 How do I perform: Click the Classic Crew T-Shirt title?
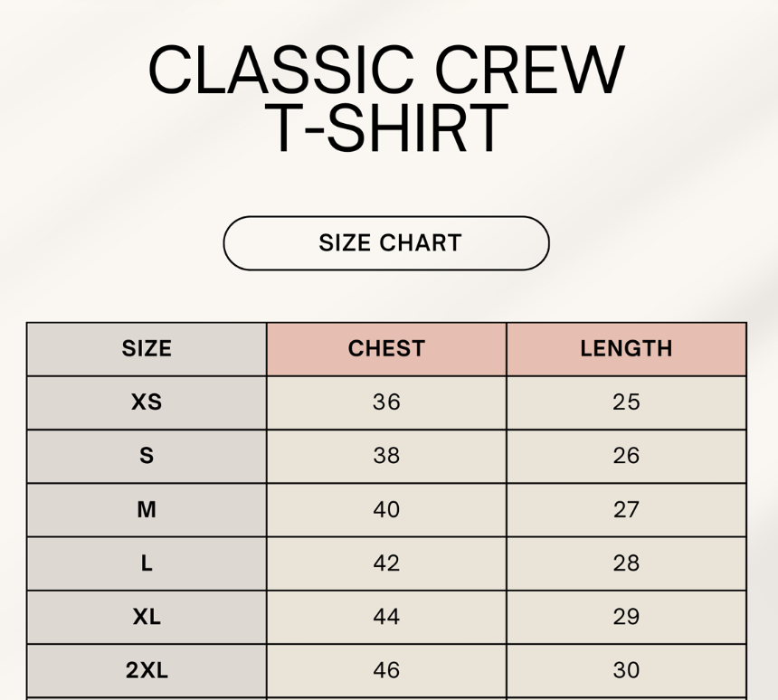(386, 99)
